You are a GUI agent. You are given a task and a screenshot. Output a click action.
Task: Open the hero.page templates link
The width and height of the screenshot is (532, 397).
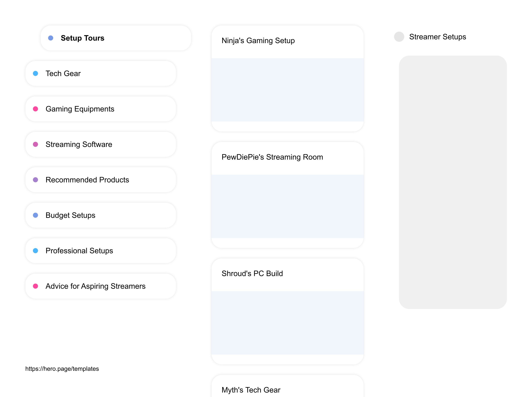pos(62,369)
